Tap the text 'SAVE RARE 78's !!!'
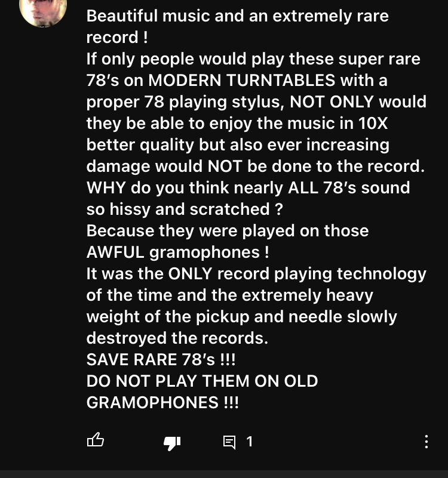The width and height of the screenshot is (448, 478). [161, 359]
